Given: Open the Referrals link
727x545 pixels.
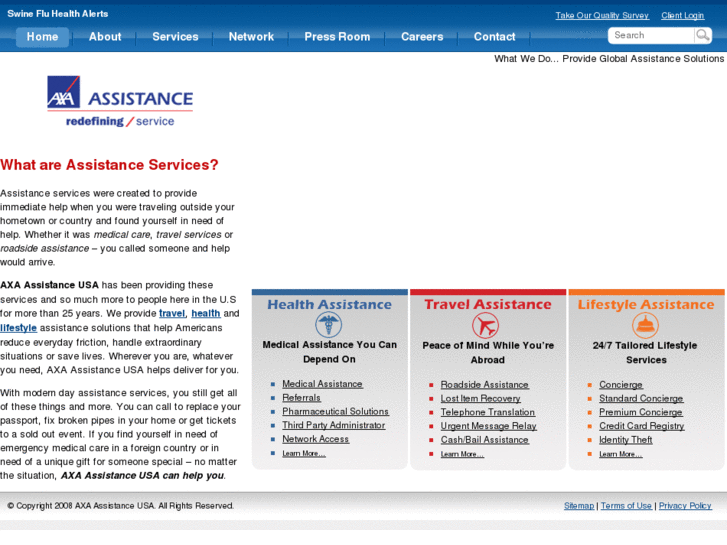Looking at the screenshot, I should tap(301, 398).
